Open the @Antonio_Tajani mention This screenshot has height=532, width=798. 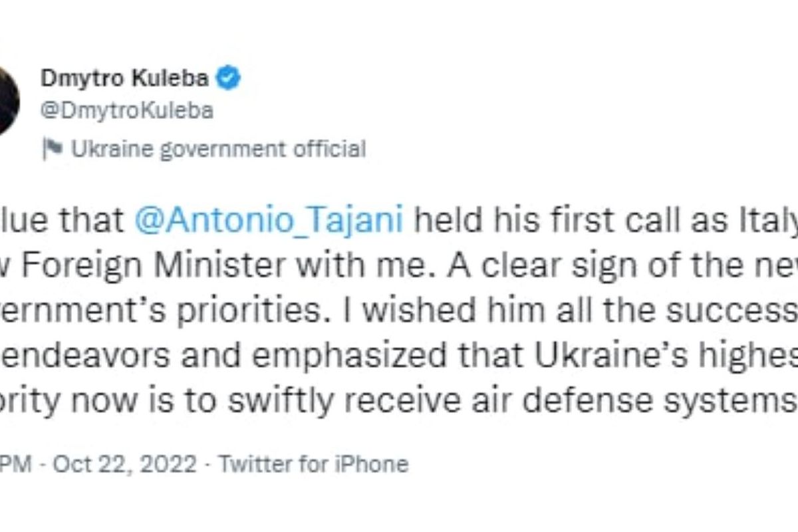pyautogui.click(x=268, y=220)
